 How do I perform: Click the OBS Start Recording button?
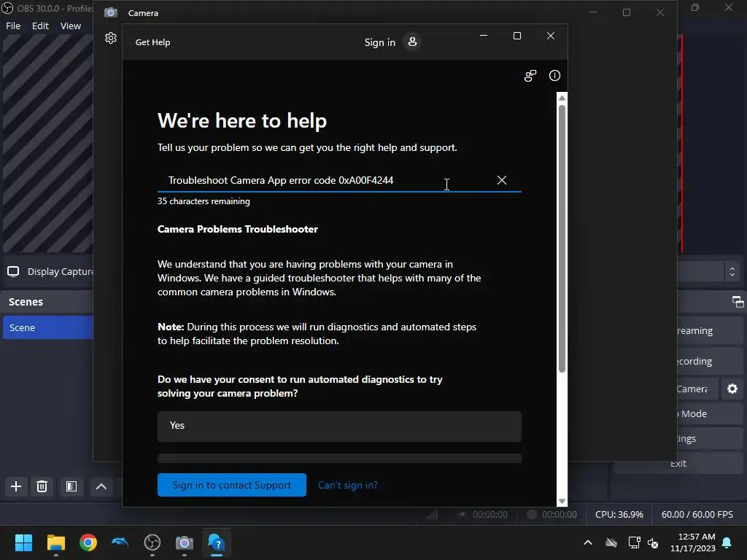709,362
